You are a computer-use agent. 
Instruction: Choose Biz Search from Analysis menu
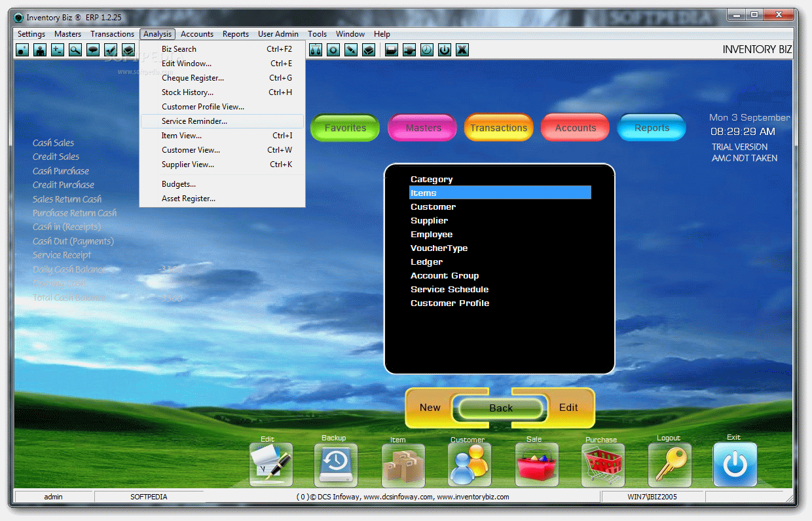pos(222,49)
